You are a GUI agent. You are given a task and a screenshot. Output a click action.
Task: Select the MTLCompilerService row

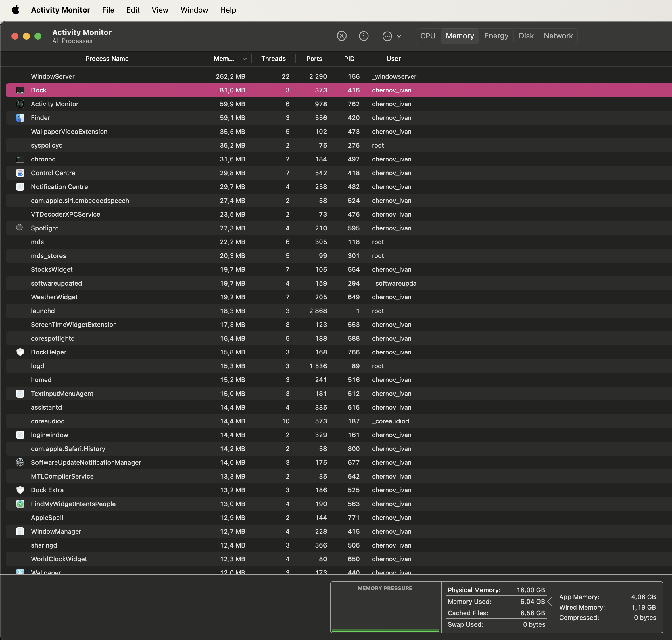(339, 476)
